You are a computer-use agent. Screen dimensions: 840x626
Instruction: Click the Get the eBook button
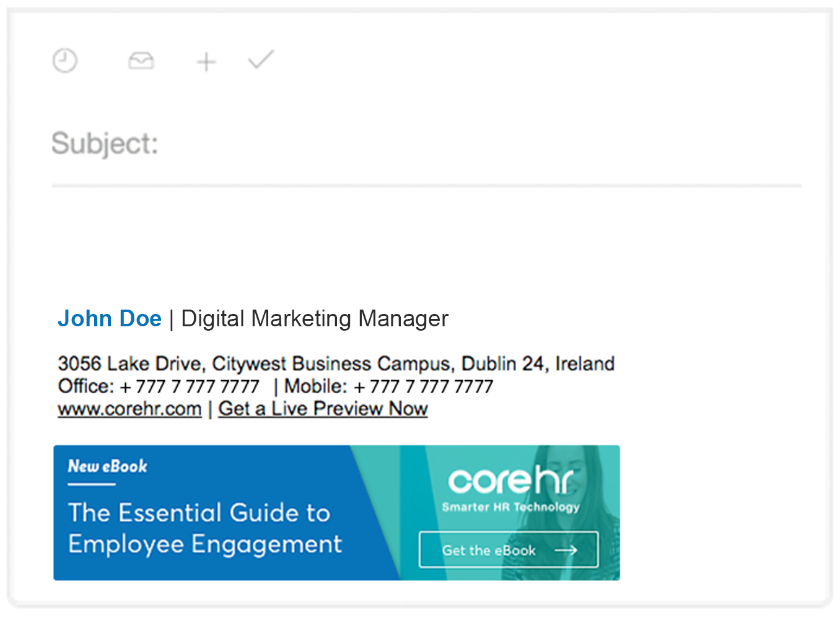pyautogui.click(x=509, y=549)
